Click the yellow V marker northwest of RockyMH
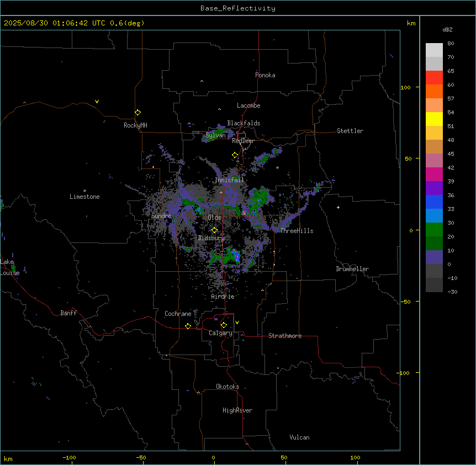Image resolution: width=476 pixels, height=465 pixels. pyautogui.click(x=97, y=102)
